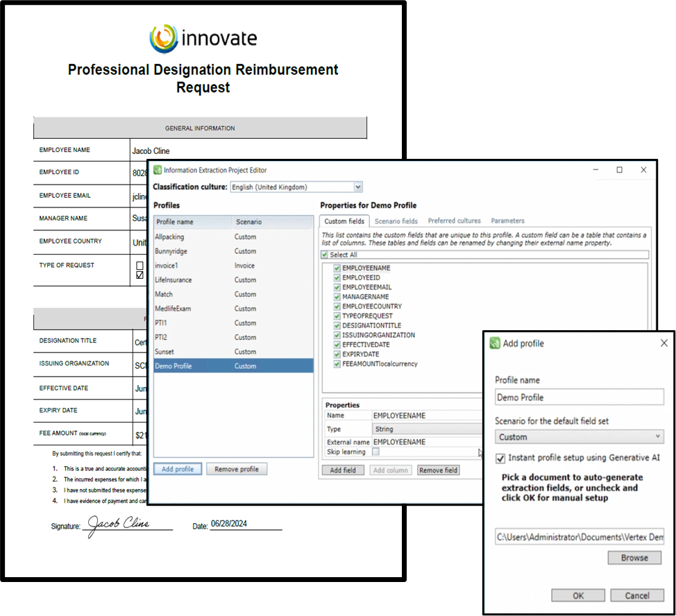Open the Classification culture dropdown
The width and height of the screenshot is (676, 616).
358,187
